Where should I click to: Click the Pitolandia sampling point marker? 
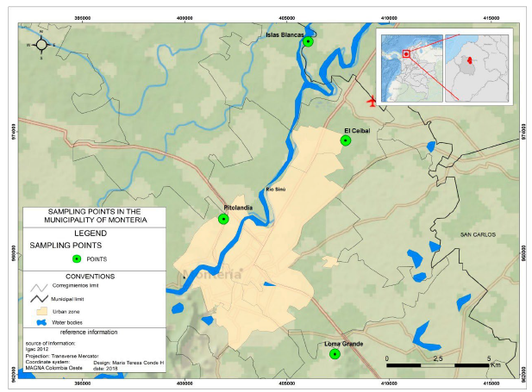pos(223,219)
